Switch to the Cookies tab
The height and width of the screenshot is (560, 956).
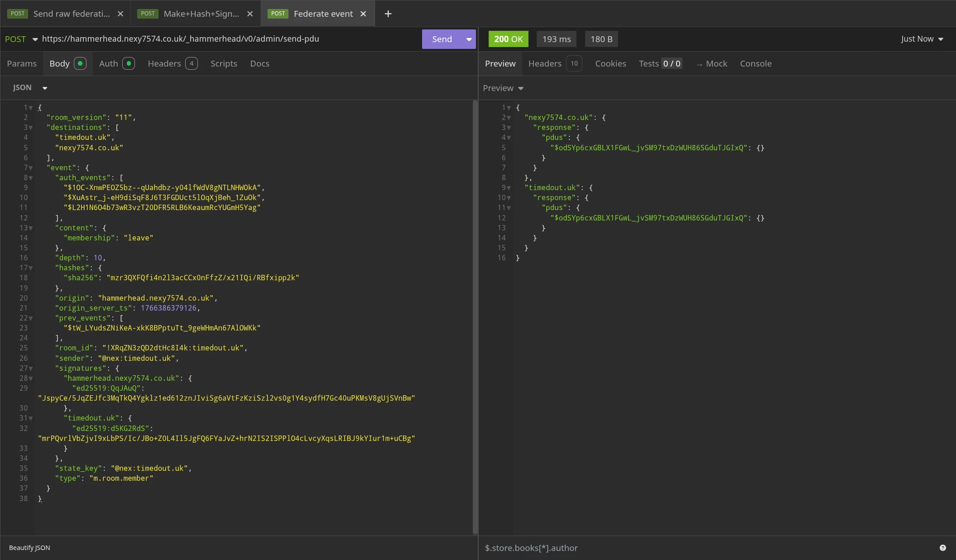pos(610,63)
